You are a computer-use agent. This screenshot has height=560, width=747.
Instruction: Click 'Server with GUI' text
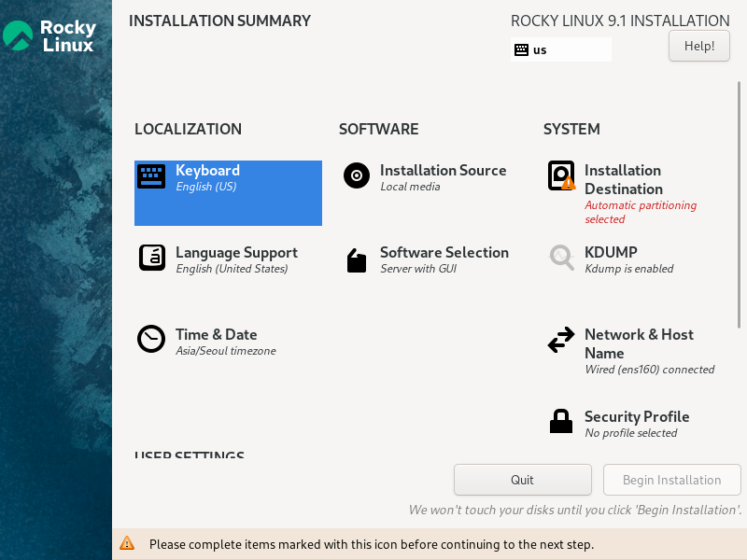click(x=418, y=269)
